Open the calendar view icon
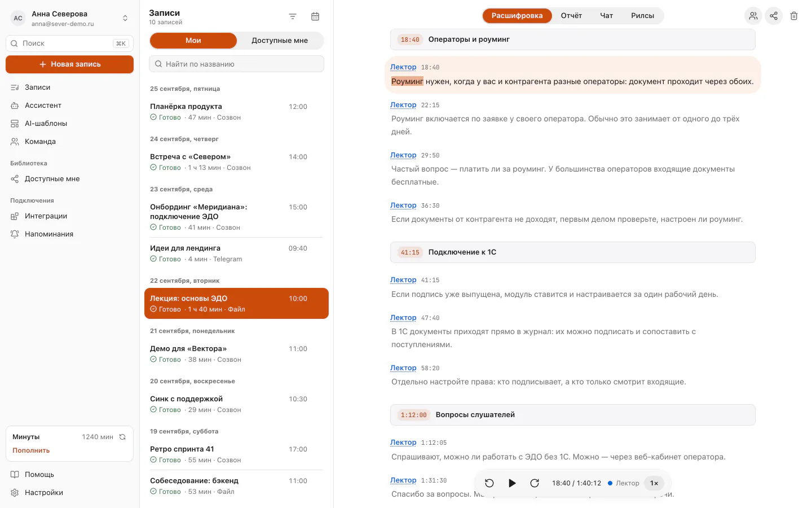 click(315, 17)
